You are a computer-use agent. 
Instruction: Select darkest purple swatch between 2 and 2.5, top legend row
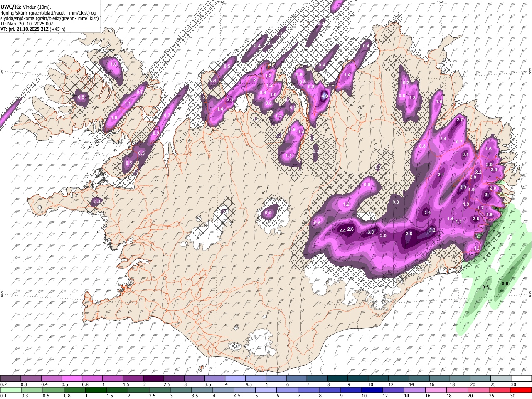tap(153, 378)
